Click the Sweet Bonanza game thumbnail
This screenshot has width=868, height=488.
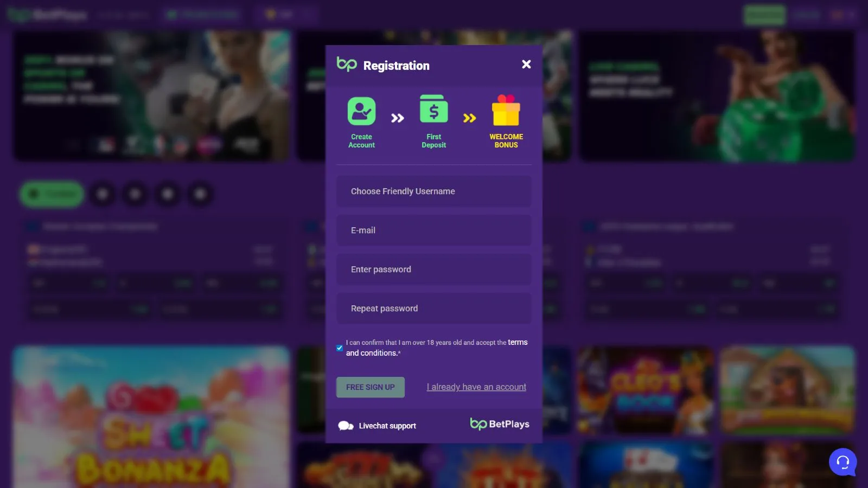[151, 418]
